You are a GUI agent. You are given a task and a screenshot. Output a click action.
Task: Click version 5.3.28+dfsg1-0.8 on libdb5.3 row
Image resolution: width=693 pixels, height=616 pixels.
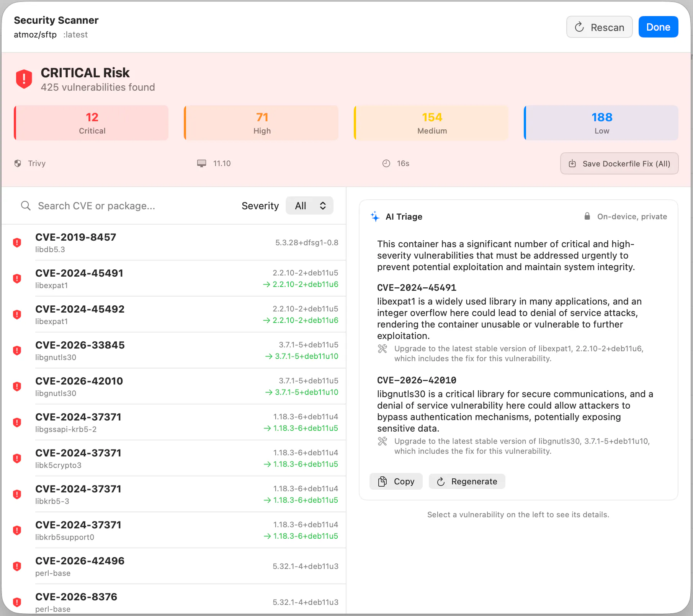point(307,243)
